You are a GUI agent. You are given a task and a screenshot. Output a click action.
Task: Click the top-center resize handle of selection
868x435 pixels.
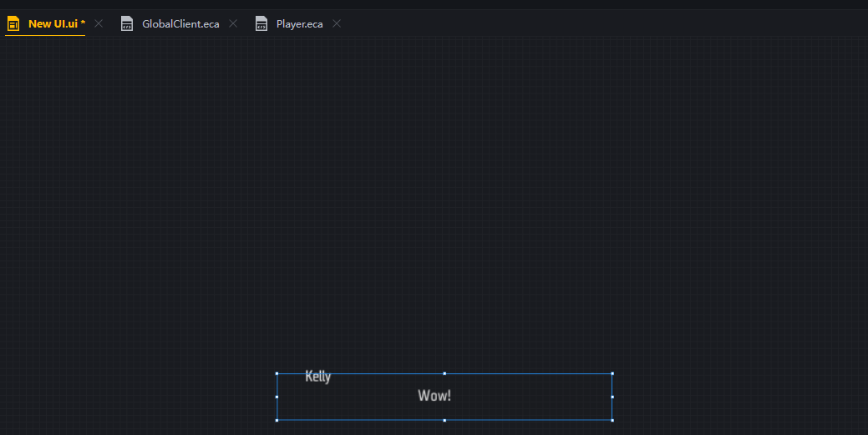pyautogui.click(x=444, y=373)
